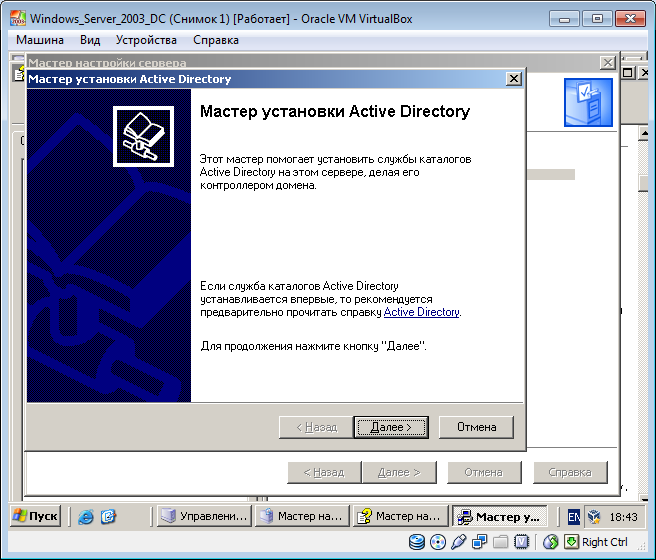656x560 pixels.
Task: Click the guest clock showing 18:43
Action: point(623,517)
